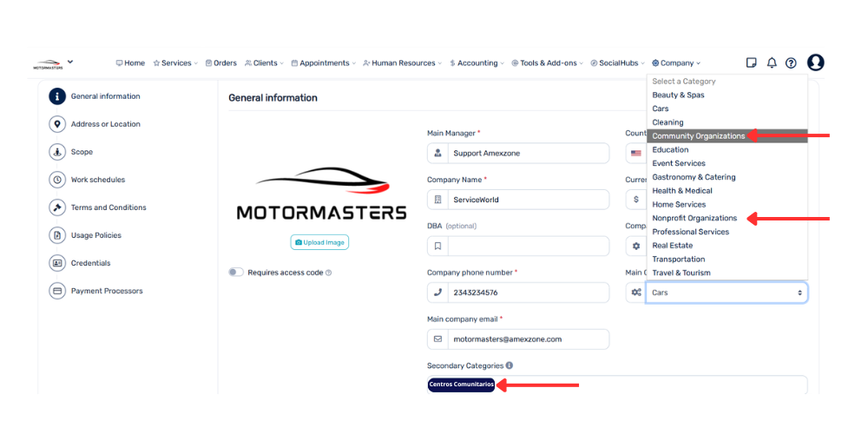Viewport: 868px width, 434px height.
Task: Open Usage Policies section link
Action: [x=96, y=235]
